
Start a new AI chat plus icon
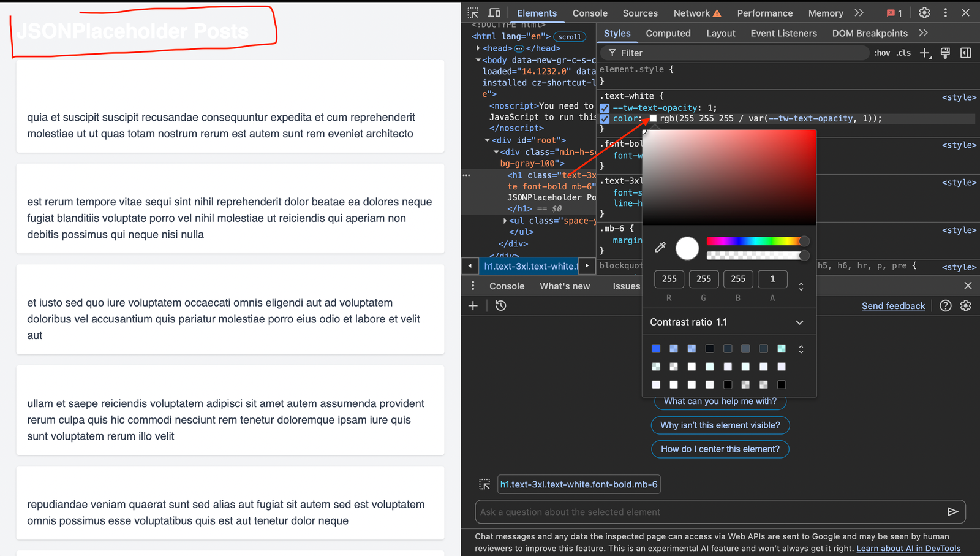pyautogui.click(x=473, y=306)
